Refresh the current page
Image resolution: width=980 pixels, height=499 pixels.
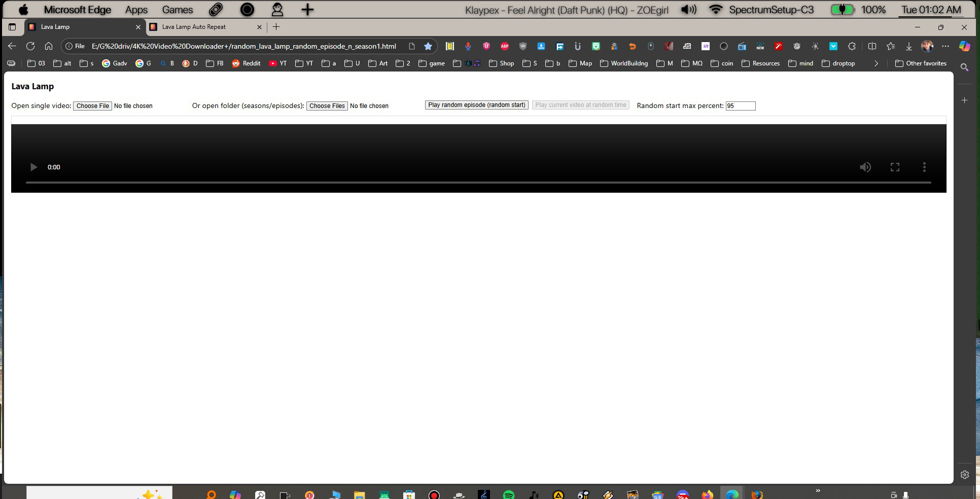(30, 46)
